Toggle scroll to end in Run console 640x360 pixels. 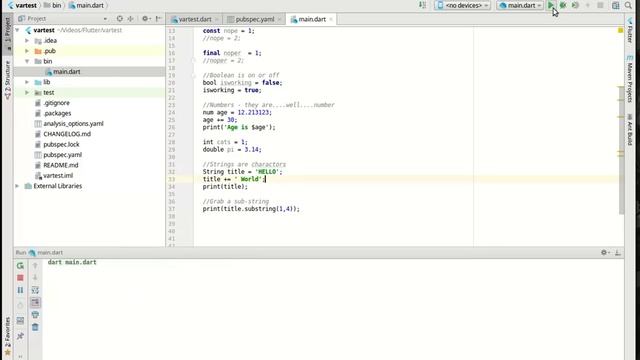click(35, 302)
